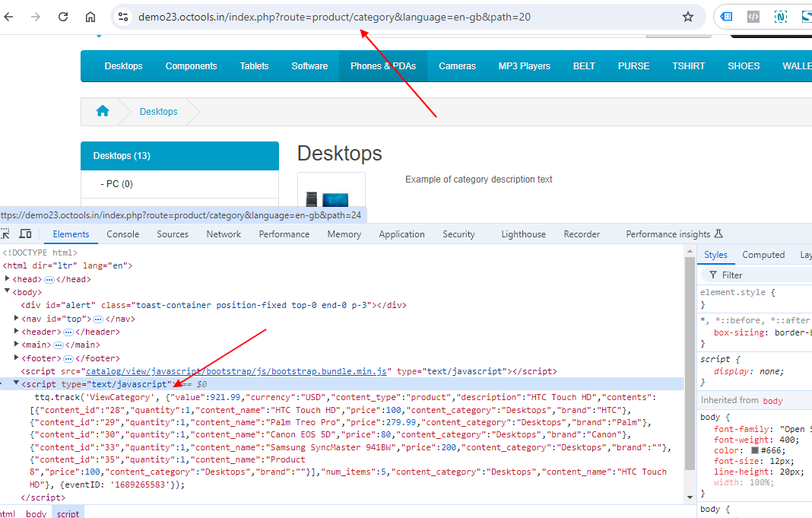Switch to Console tab
This screenshot has width=812, height=518.
coord(122,234)
